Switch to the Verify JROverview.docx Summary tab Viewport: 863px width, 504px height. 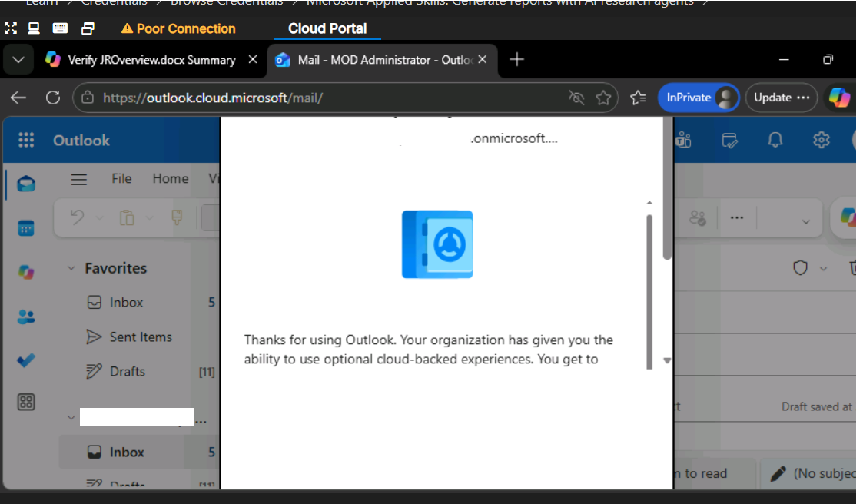151,59
